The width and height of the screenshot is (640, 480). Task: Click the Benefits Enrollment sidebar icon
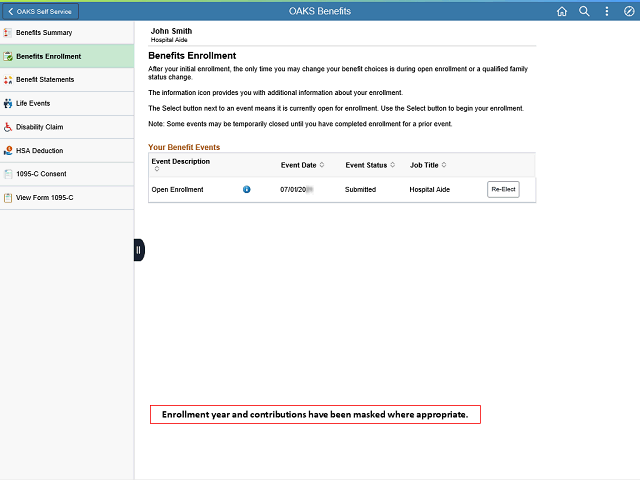(8, 56)
